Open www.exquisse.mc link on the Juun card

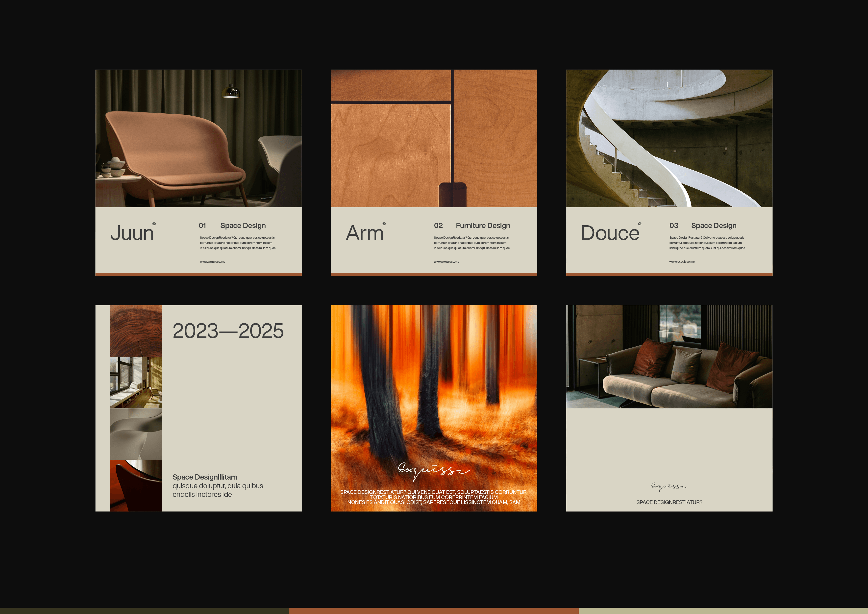click(212, 262)
